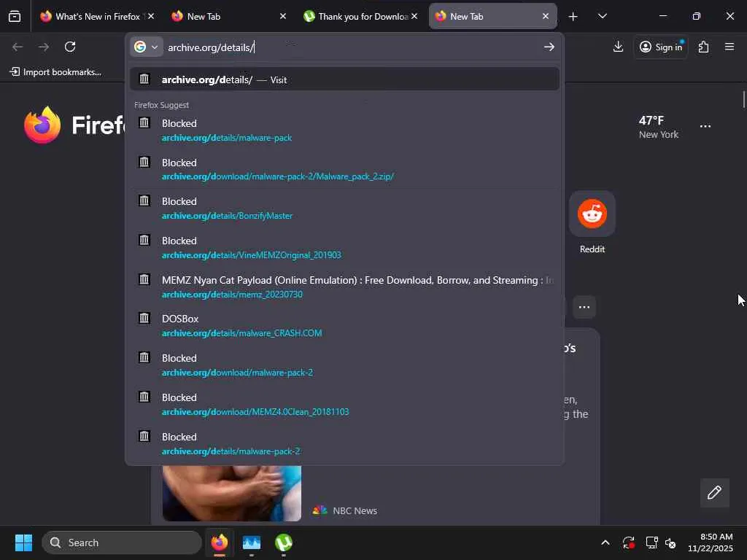Show hidden system tray icons
747x560 pixels.
(x=605, y=542)
